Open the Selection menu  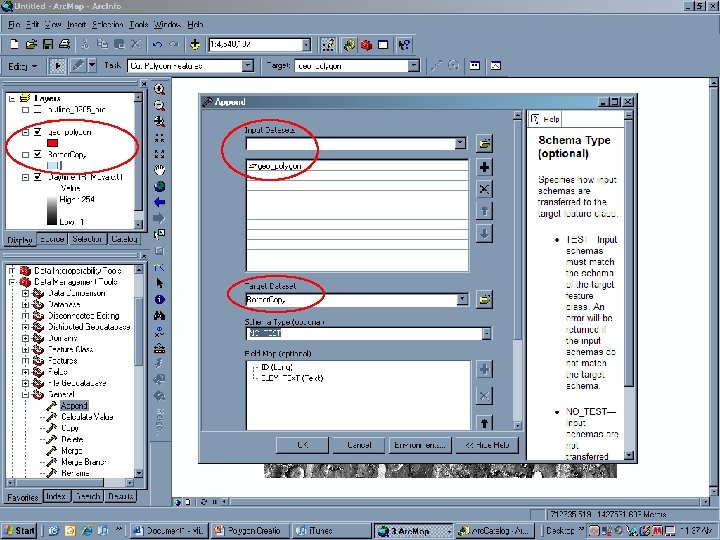click(x=107, y=24)
